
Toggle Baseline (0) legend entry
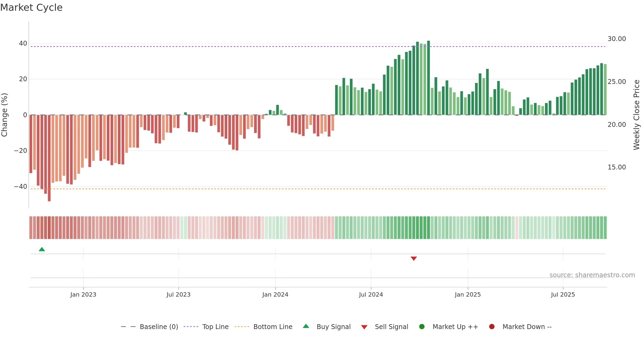coord(149,327)
